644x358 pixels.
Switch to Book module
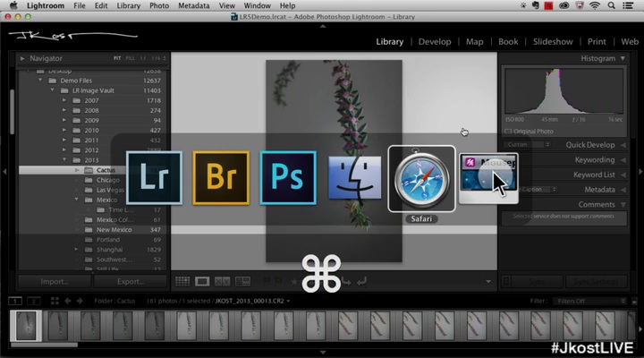tap(508, 41)
